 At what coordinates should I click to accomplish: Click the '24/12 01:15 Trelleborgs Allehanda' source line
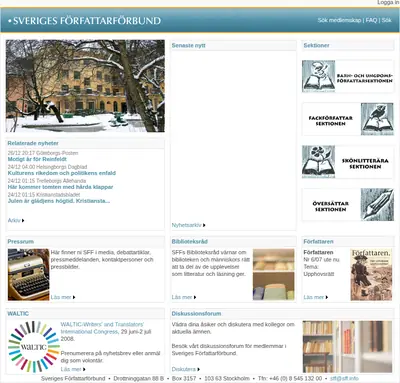47,181
